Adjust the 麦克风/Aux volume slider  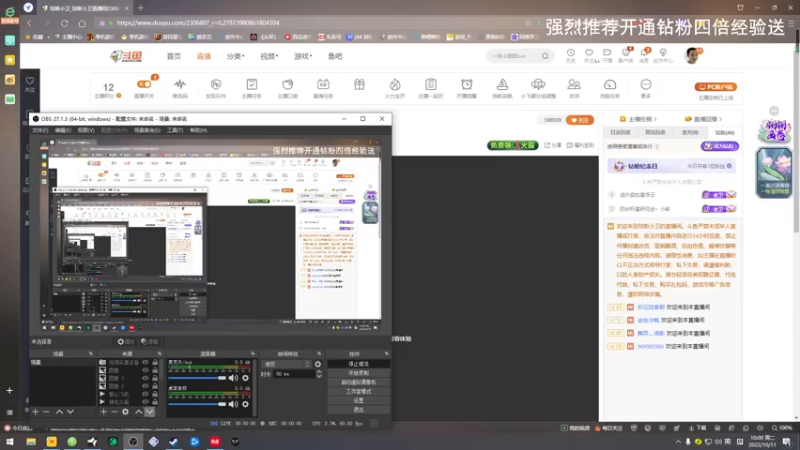coord(197,378)
